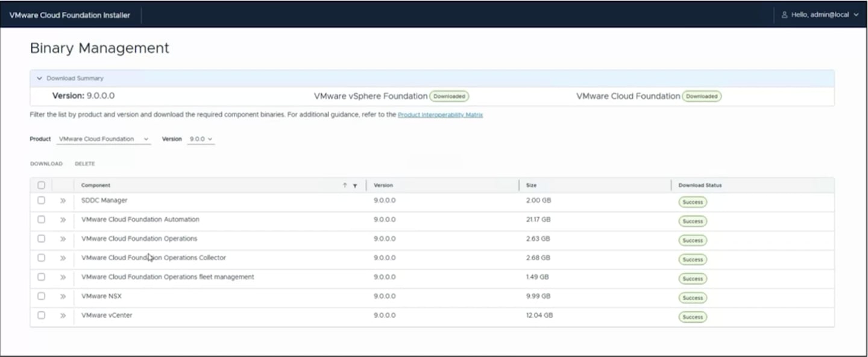
Task: Click the Download Status column header
Action: (700, 185)
